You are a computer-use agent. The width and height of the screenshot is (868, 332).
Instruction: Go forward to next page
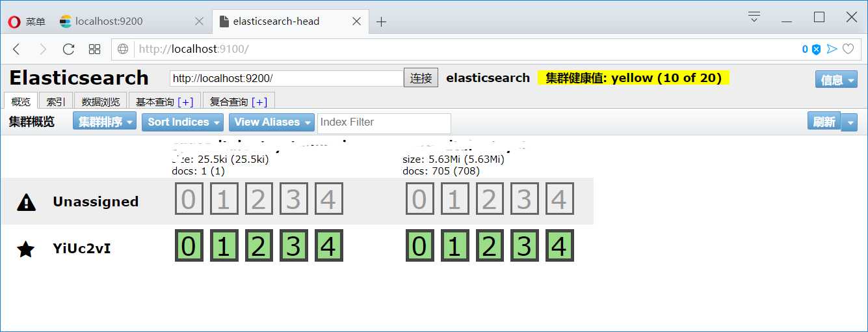tap(43, 49)
